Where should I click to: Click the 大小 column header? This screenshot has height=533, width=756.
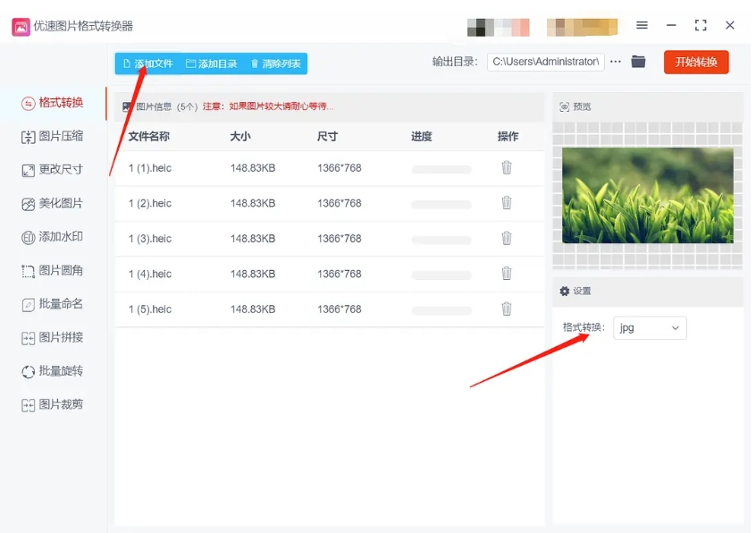point(240,137)
